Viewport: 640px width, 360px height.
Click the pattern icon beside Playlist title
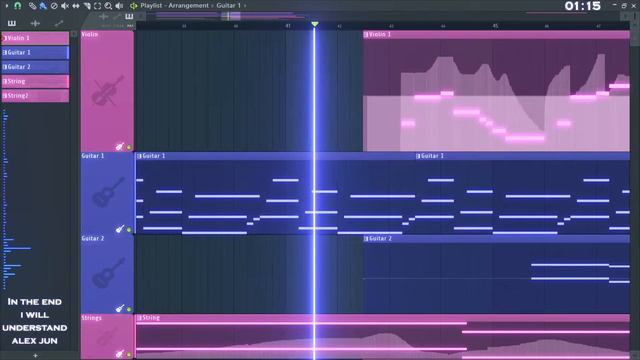(x=133, y=6)
